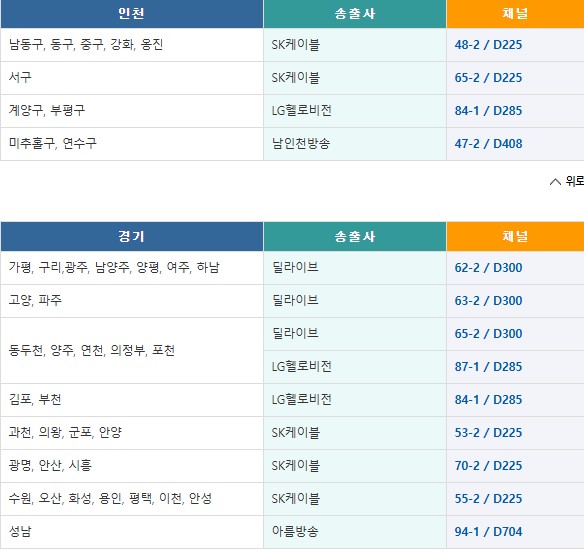The width and height of the screenshot is (584, 553).
Task: Open channel 84-1 / D285 for 김포, 부천
Action: tap(488, 400)
